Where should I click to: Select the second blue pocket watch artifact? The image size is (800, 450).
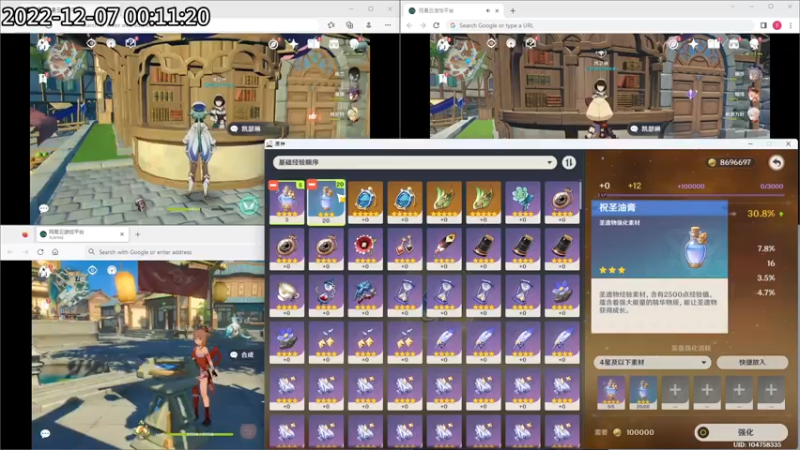point(405,203)
